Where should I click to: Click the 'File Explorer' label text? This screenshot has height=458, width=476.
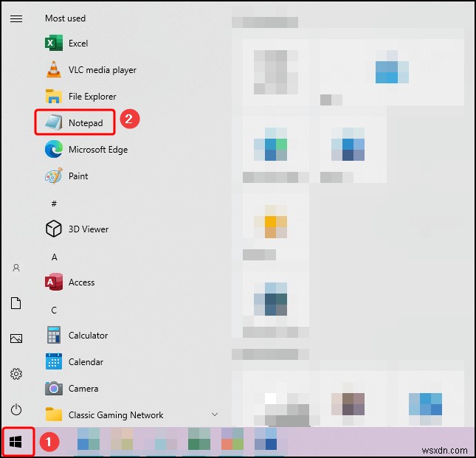[x=92, y=97]
